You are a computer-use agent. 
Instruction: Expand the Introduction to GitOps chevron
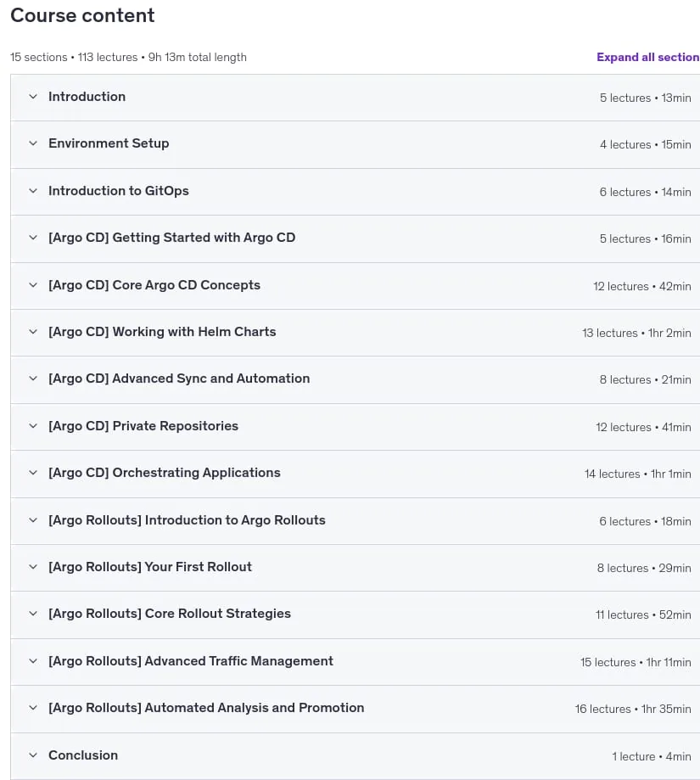pos(33,190)
